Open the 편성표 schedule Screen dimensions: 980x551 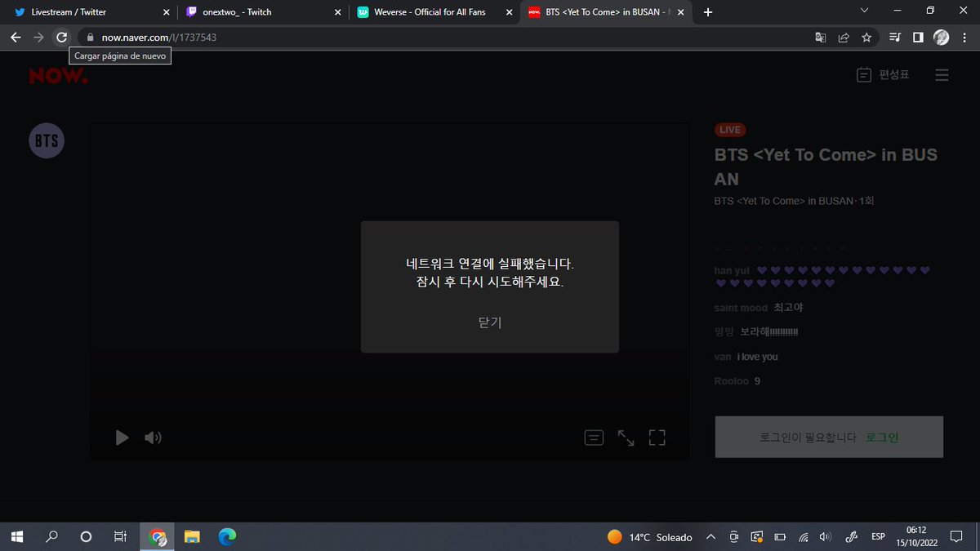pos(883,75)
